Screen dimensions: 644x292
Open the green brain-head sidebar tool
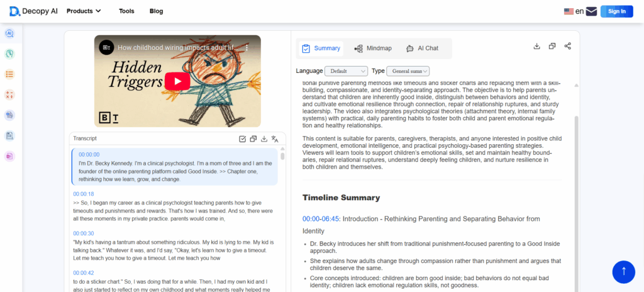pyautogui.click(x=10, y=54)
